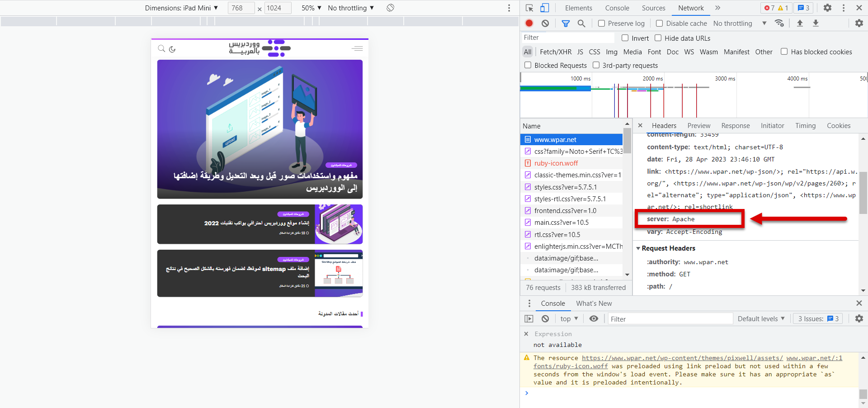Click the rotate device orientation icon
The image size is (868, 408).
coord(391,8)
